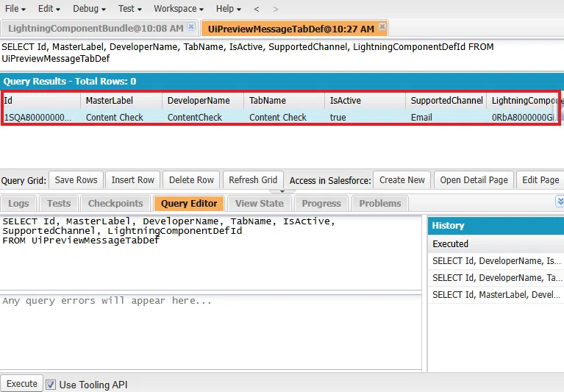Click the panel splitter collapse arrow below grid
This screenshot has width=564, height=392.
pos(282,191)
